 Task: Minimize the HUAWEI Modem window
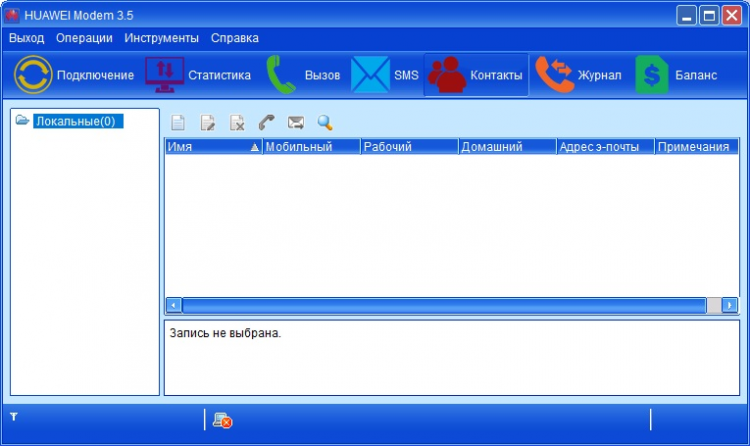[x=686, y=16]
